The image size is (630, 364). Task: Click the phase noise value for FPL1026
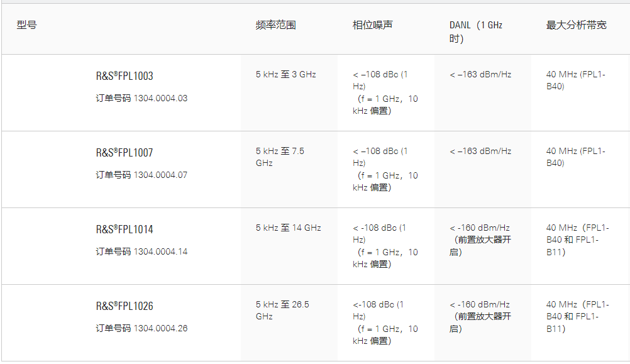pyautogui.click(x=385, y=323)
